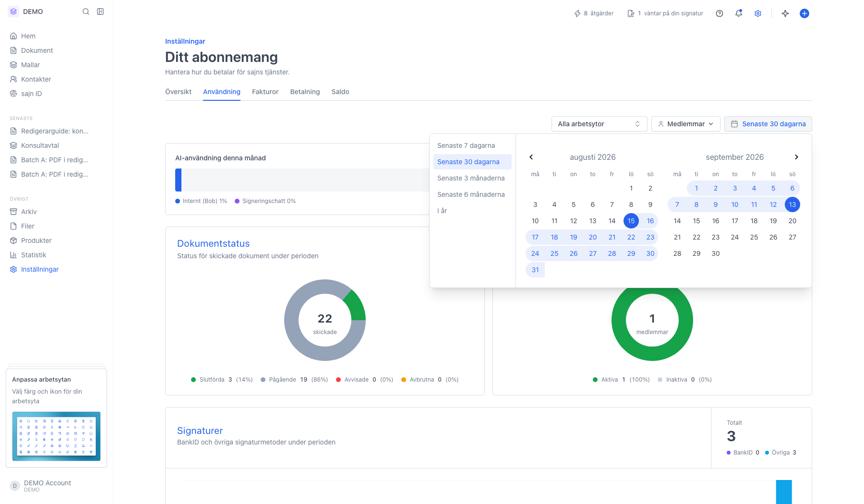Open Kontakter in sidebar

(x=57, y=79)
